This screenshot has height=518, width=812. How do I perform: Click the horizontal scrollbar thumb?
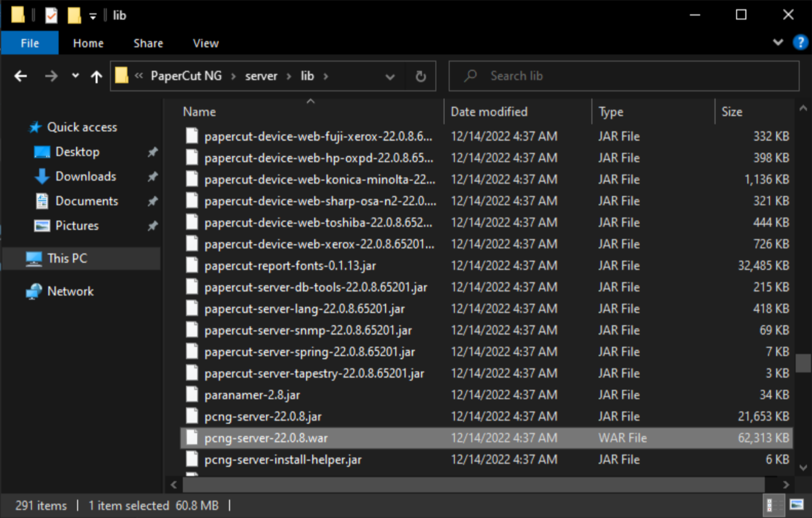pyautogui.click(x=473, y=484)
